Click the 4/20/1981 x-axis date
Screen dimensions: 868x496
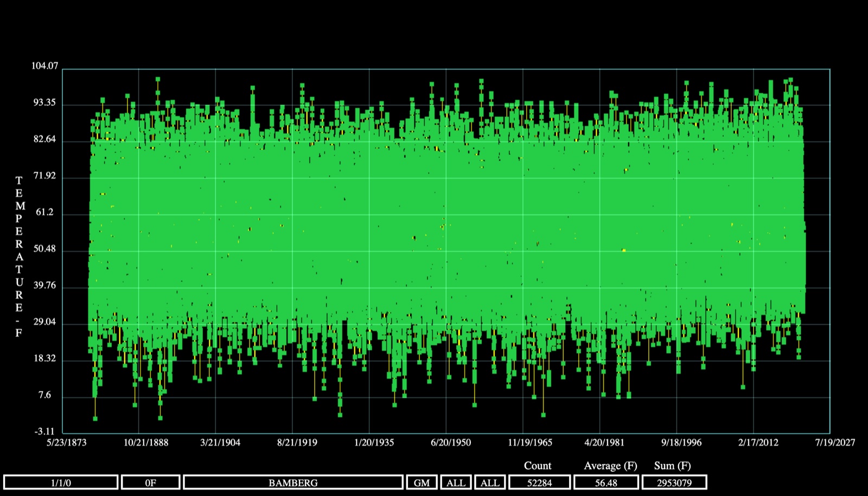604,442
